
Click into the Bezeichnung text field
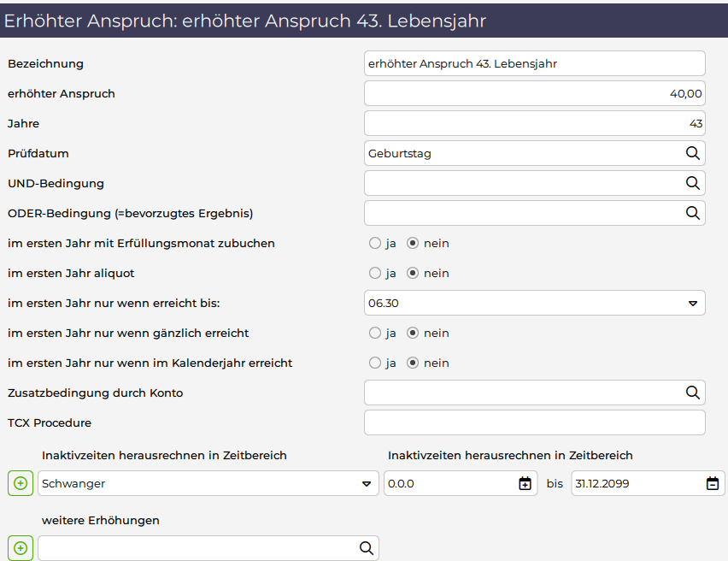534,63
